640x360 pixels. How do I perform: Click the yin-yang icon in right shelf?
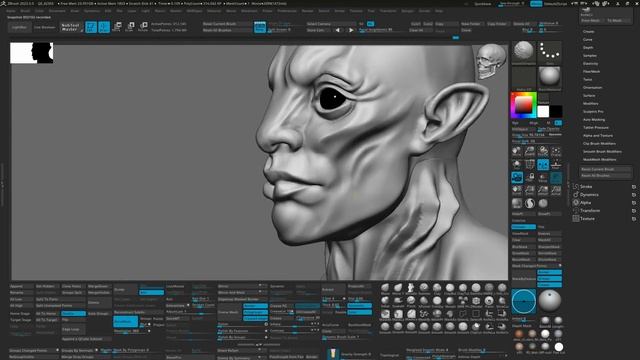(x=530, y=203)
